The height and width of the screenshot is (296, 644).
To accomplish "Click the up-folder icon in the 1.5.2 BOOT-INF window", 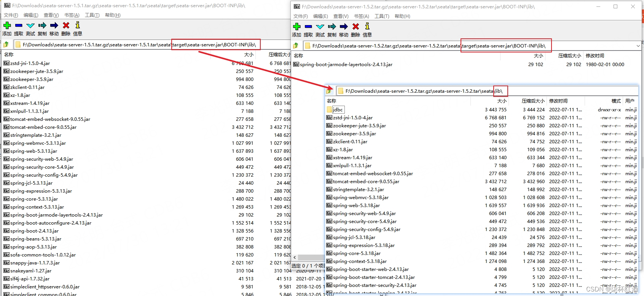I will 296,46.
